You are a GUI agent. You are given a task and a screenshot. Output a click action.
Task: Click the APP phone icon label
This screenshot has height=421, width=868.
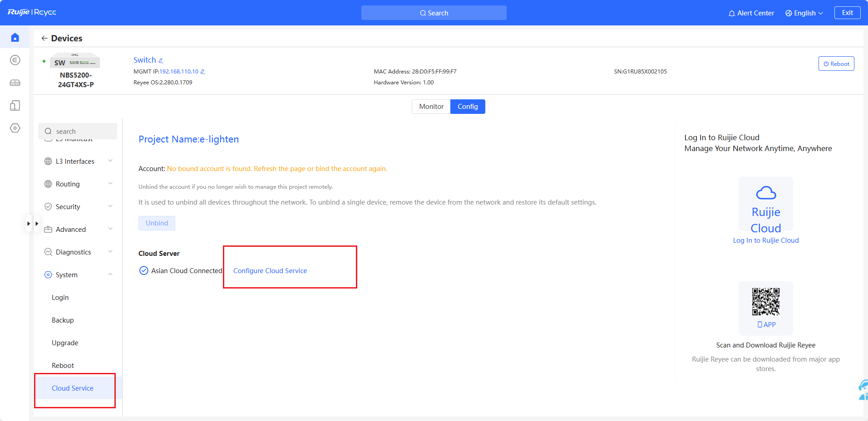pos(766,325)
